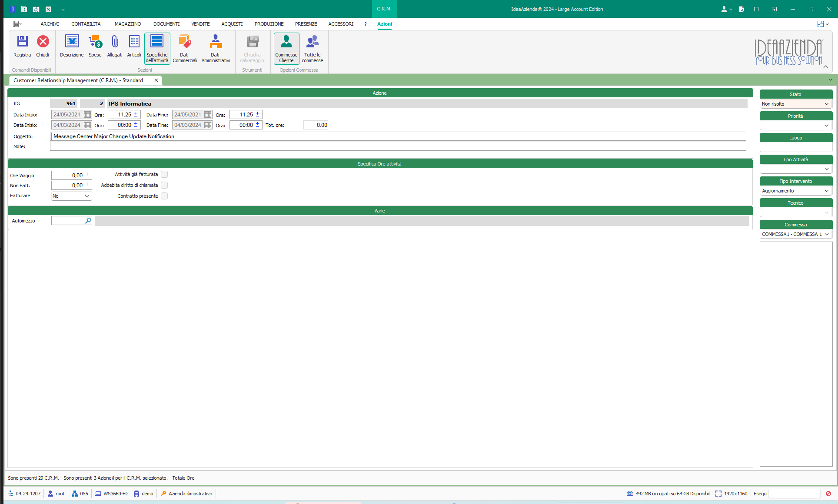This screenshot has width=838, height=504.
Task: Open the Descrizione section
Action: pyautogui.click(x=72, y=46)
